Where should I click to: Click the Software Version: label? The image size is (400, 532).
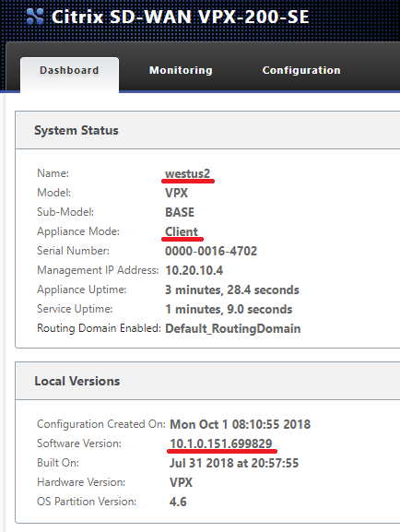[79, 443]
